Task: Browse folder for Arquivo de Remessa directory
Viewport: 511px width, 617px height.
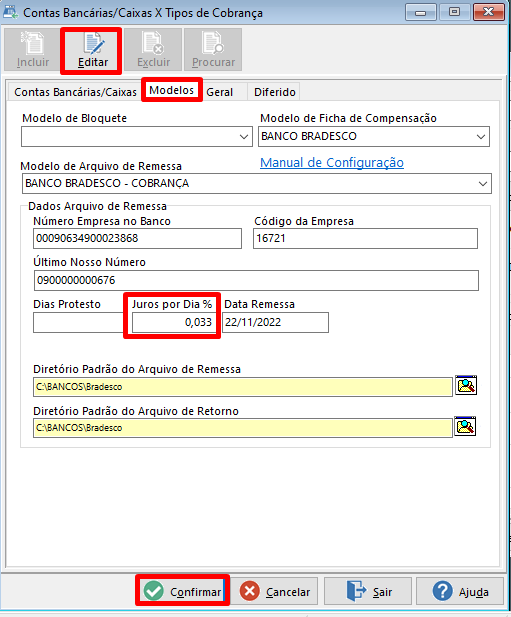Action: tap(466, 385)
